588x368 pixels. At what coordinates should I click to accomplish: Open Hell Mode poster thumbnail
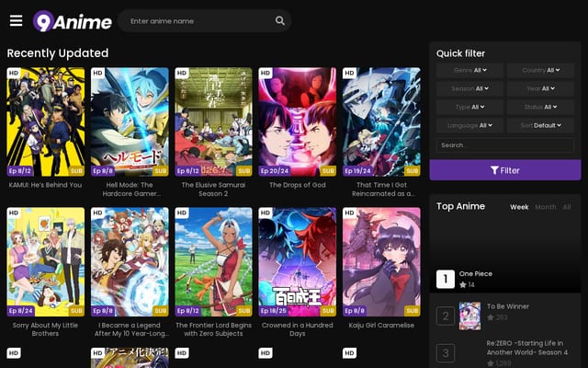point(130,121)
